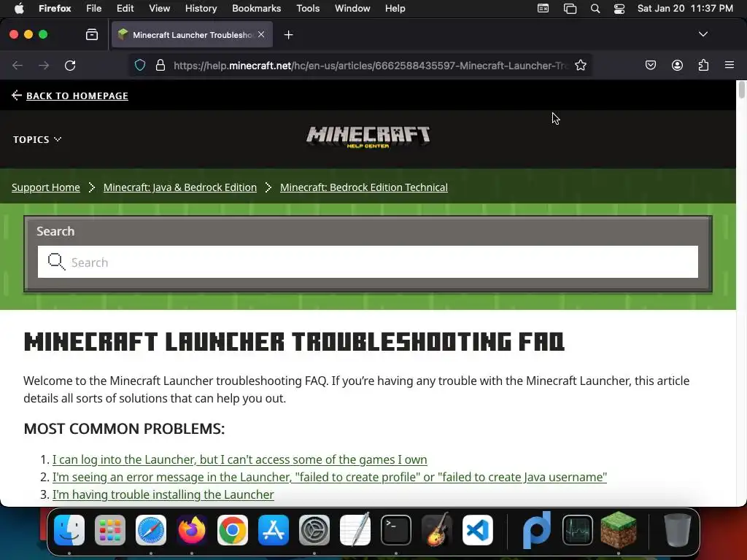Open Spotlight search in the menu bar
Image resolution: width=747 pixels, height=560 pixels.
point(595,9)
